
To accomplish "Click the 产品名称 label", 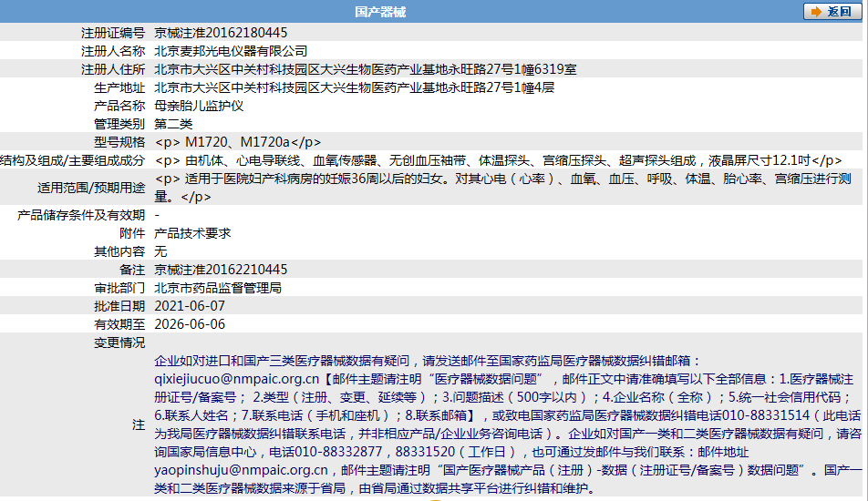I will click(119, 106).
